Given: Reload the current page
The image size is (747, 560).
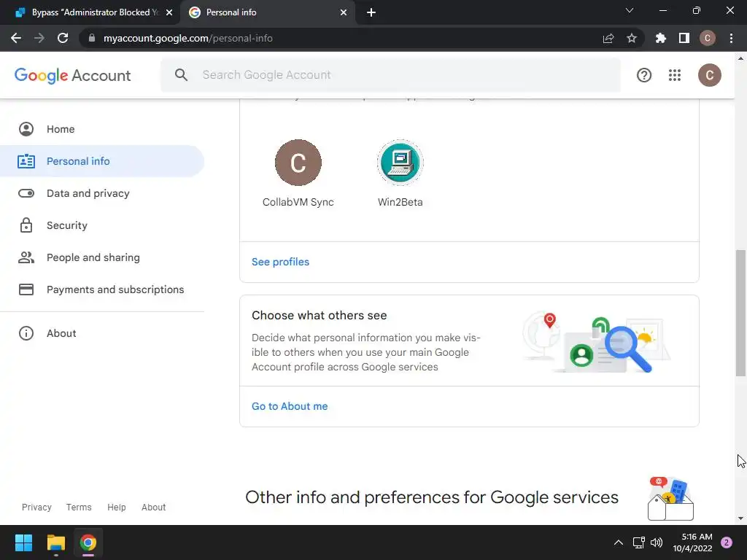Looking at the screenshot, I should point(63,38).
